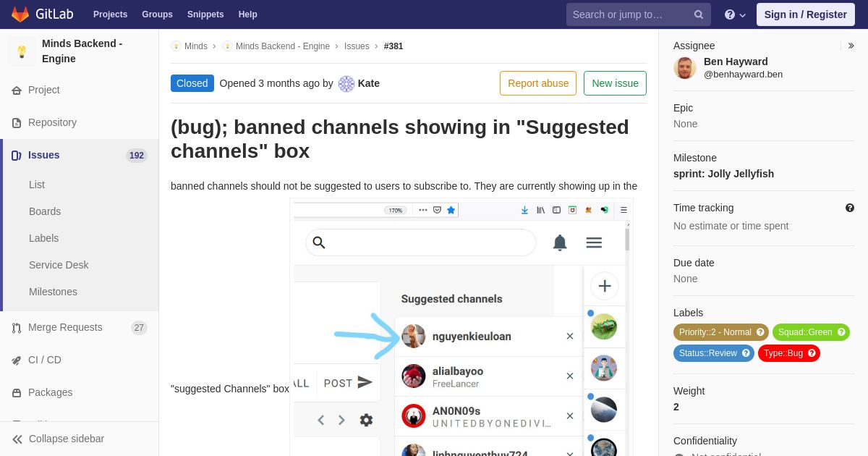Click the search magnifier icon
Image resolution: width=868 pixels, height=456 pixels.
(698, 14)
